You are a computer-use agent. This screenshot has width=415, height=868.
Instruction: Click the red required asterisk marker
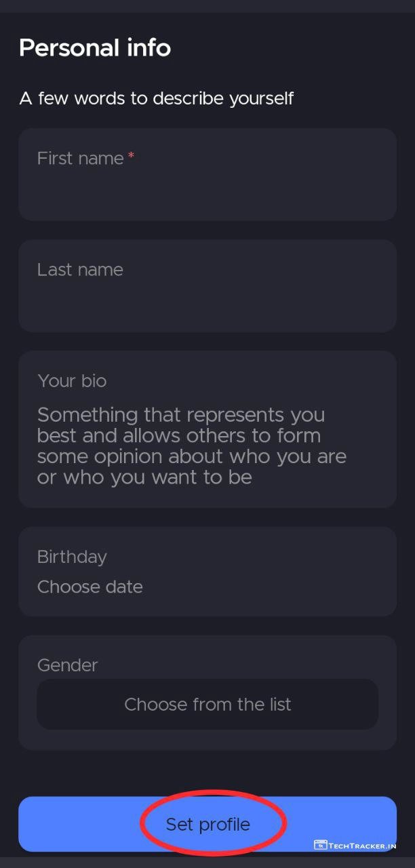pos(132,157)
